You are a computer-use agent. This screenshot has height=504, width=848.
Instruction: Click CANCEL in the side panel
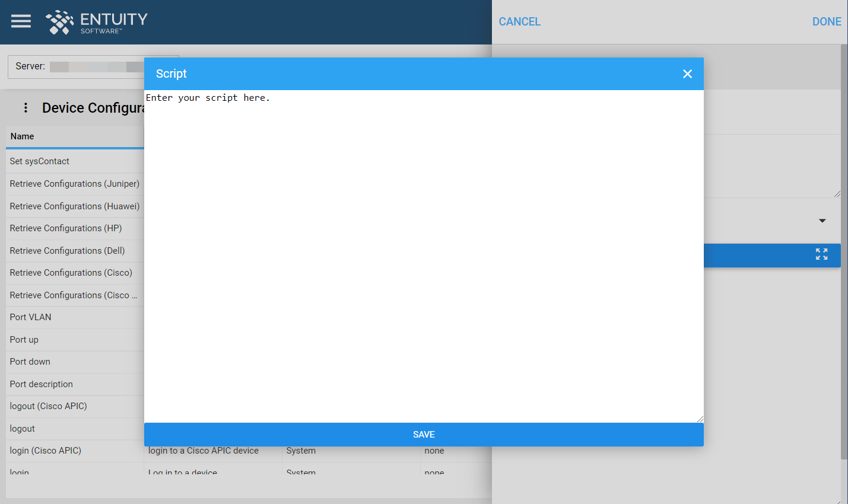pos(519,21)
